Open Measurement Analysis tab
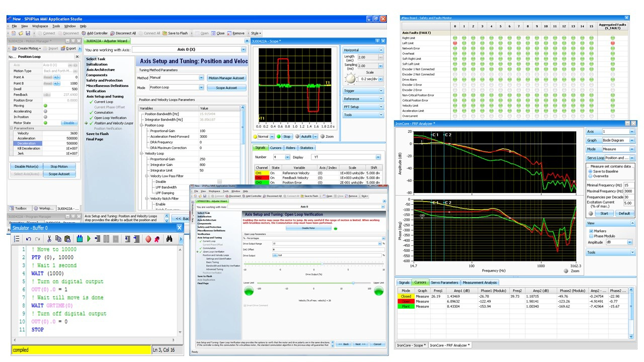Viewport: 644px width, 362px height. click(480, 283)
